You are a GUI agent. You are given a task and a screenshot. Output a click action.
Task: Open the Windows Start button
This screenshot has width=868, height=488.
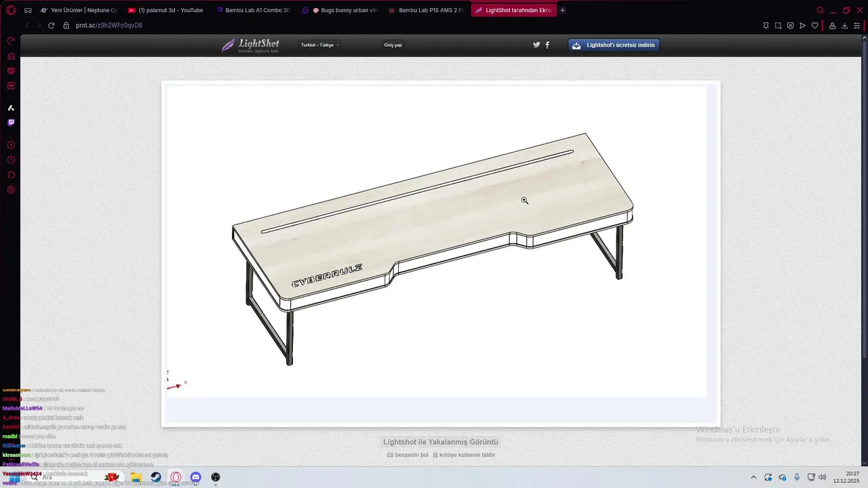[14, 477]
